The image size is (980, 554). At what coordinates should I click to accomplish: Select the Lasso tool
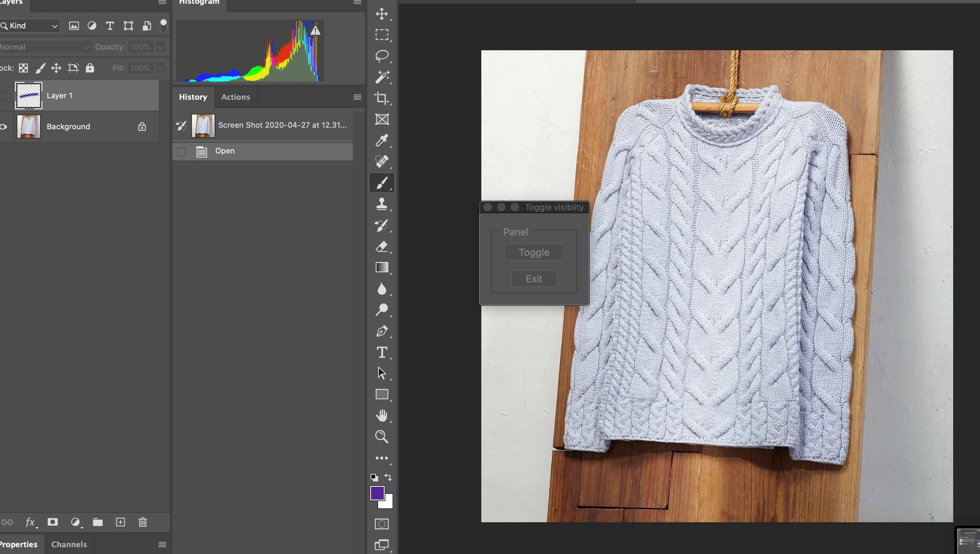pos(382,56)
